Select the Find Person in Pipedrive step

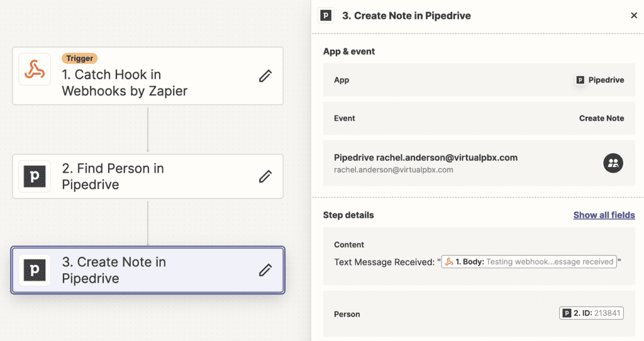pos(148,176)
